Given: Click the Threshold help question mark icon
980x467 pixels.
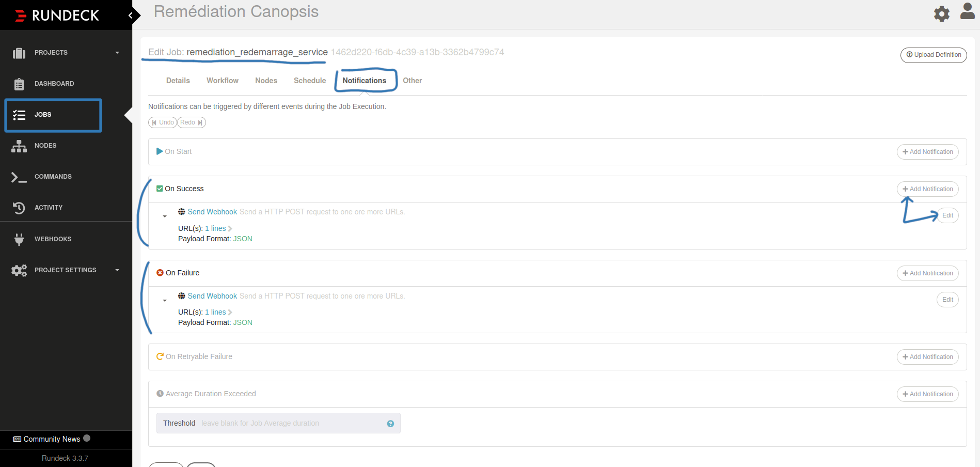Looking at the screenshot, I should [x=390, y=424].
